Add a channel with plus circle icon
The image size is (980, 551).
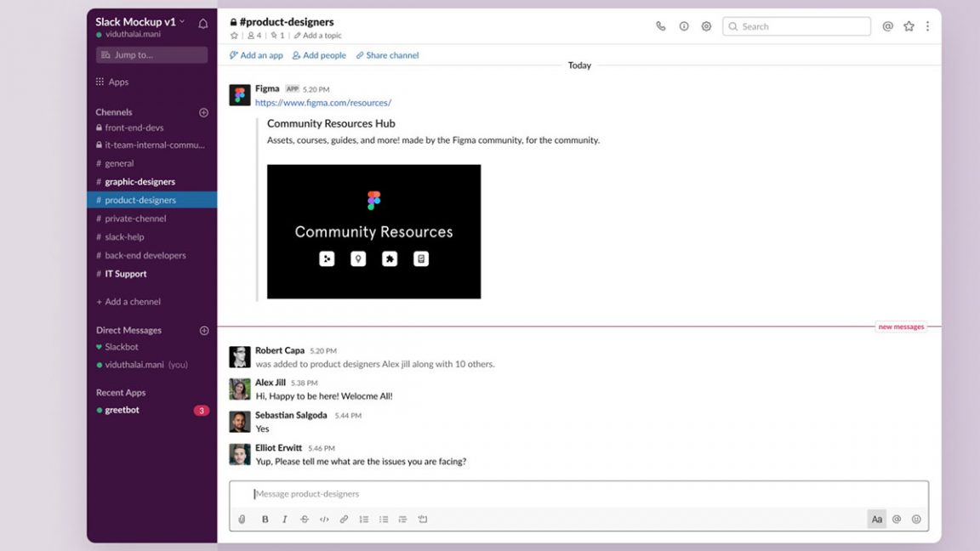[x=204, y=112]
